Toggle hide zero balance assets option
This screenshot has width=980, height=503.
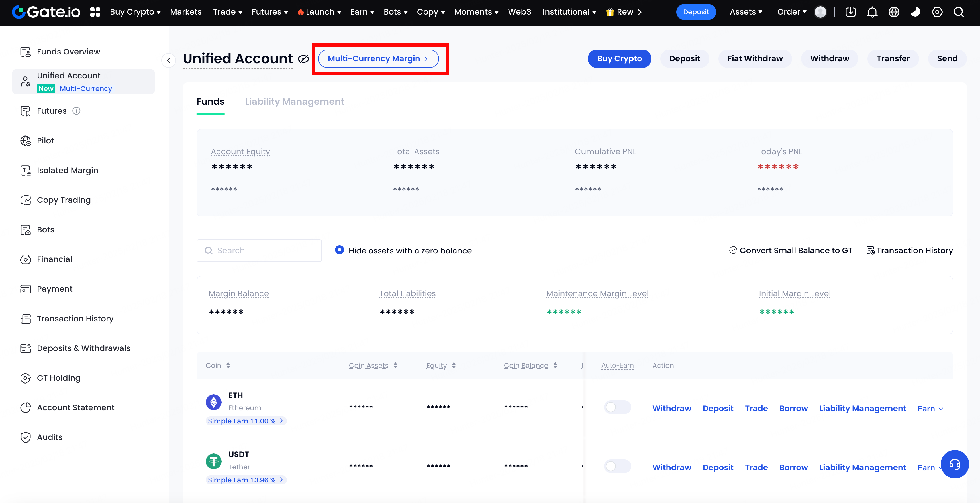coord(339,250)
